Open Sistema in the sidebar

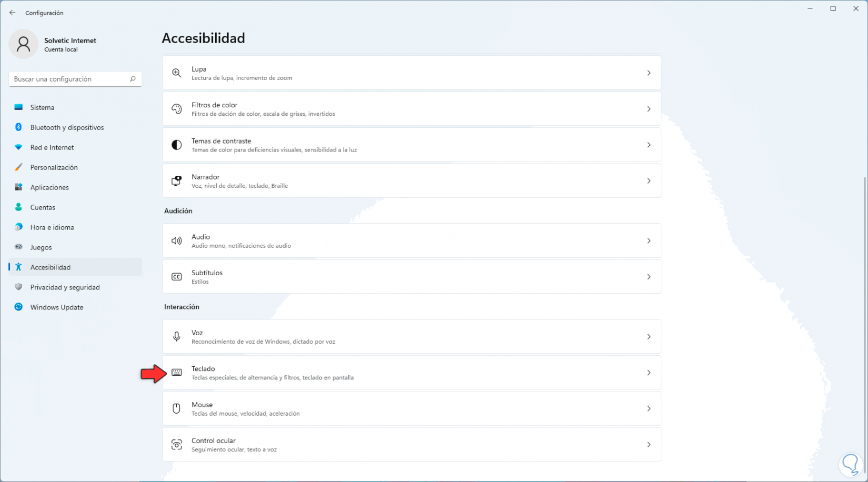pos(42,107)
